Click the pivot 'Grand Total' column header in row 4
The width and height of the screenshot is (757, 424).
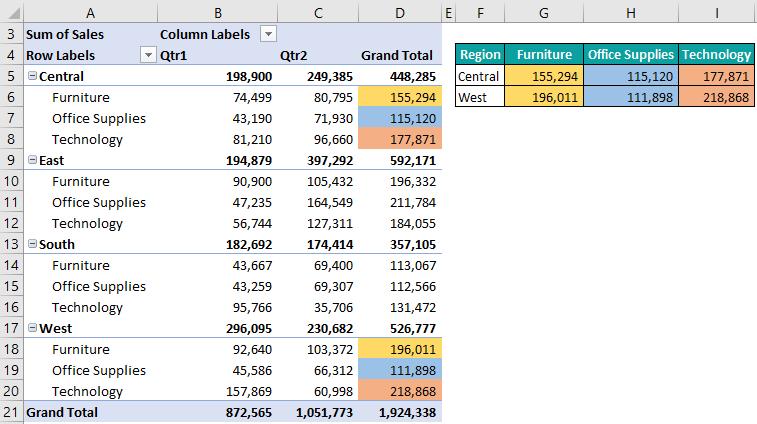tap(400, 55)
